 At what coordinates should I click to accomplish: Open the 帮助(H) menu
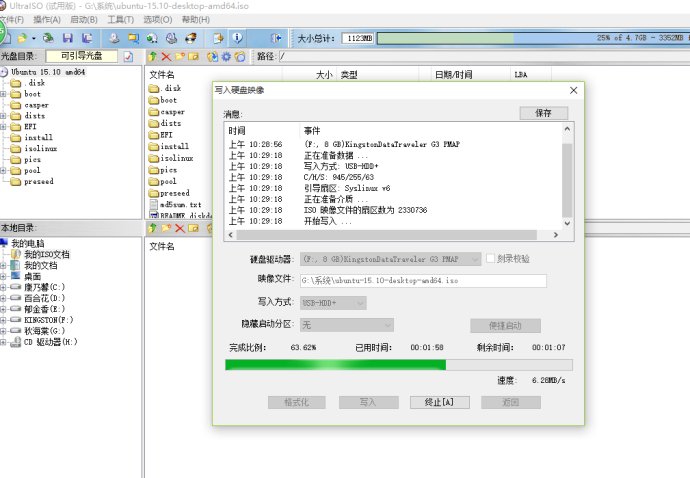click(196, 20)
